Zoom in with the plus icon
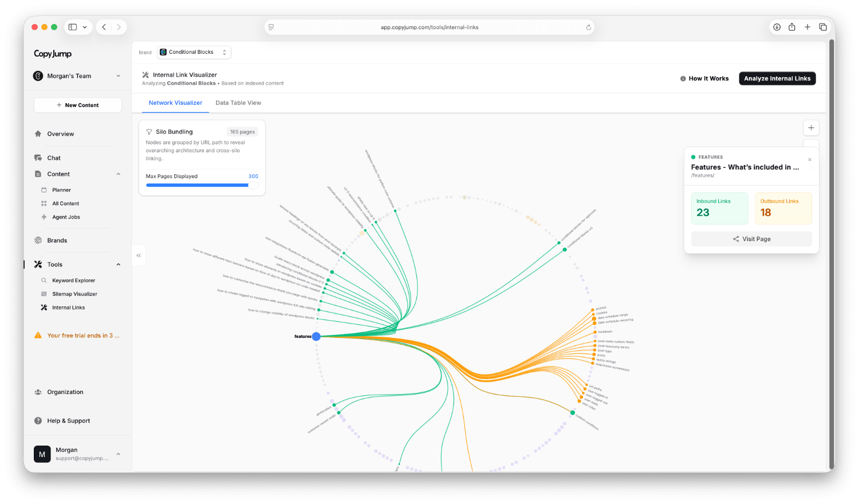The width and height of the screenshot is (859, 504). point(811,128)
